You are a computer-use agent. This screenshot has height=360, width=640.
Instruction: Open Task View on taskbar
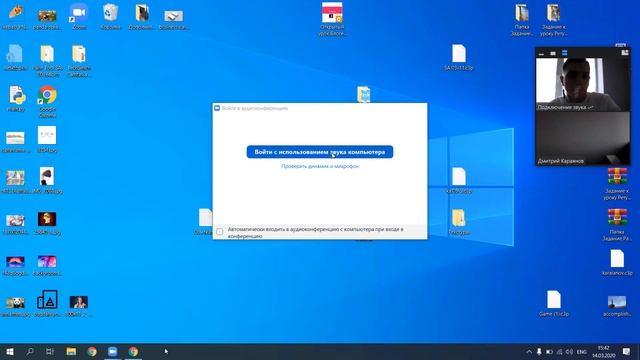pos(50,351)
